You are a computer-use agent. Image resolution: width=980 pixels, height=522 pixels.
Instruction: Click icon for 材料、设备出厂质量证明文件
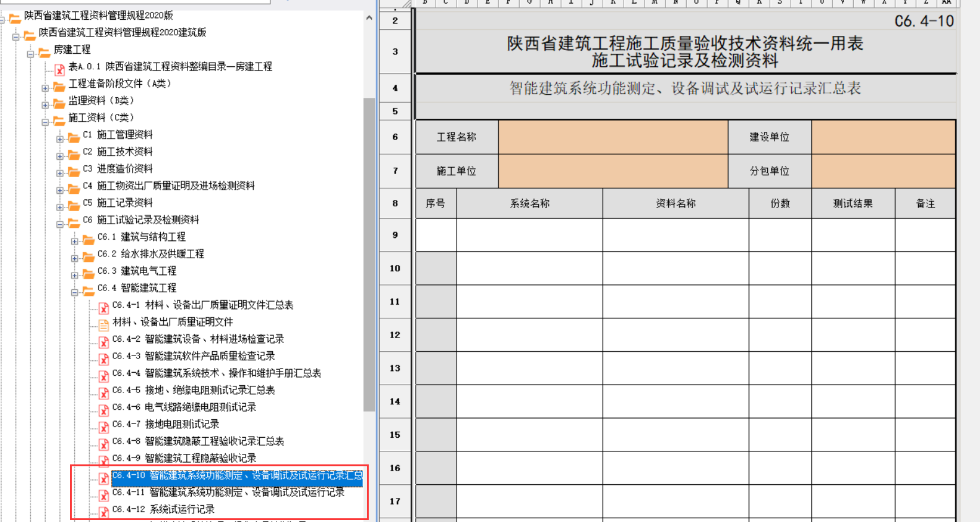pyautogui.click(x=104, y=324)
